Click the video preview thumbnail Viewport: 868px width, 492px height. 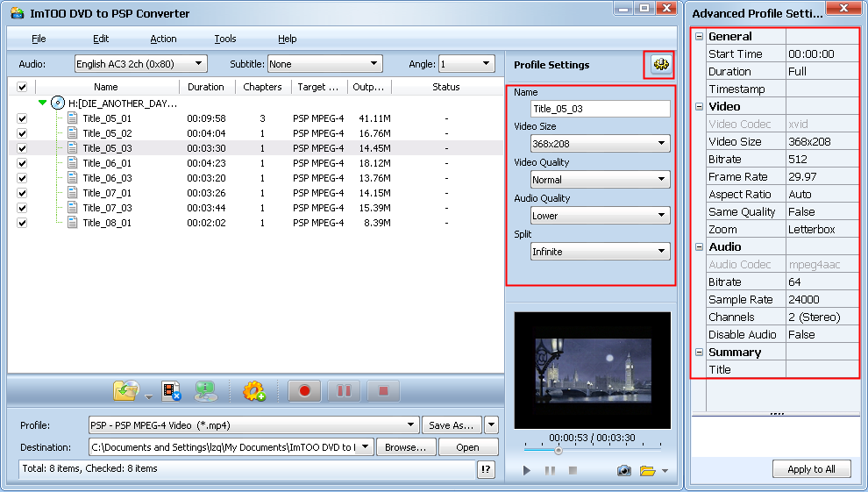tap(593, 370)
